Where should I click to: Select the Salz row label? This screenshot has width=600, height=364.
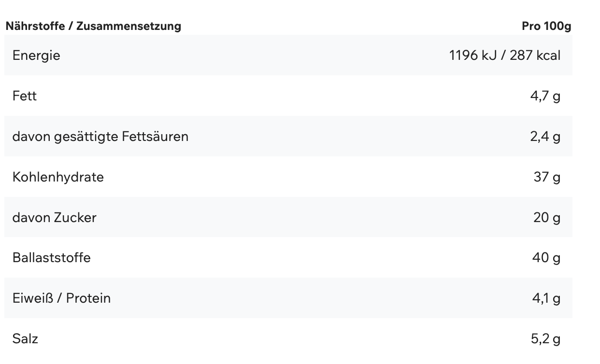[x=25, y=339]
